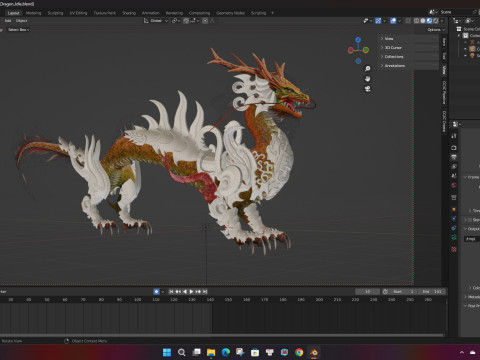Click Blender icon in Windows taskbar
This screenshot has height=360, width=480.
(x=314, y=352)
